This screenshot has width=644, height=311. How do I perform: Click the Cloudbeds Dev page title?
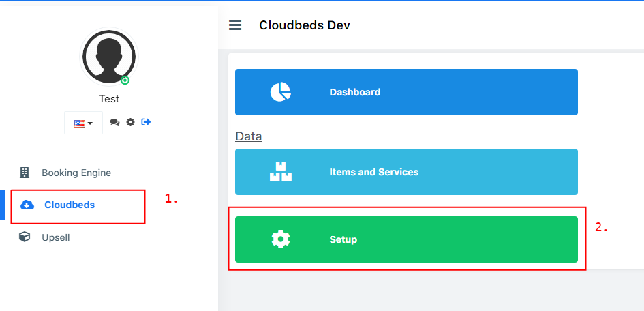pos(305,25)
